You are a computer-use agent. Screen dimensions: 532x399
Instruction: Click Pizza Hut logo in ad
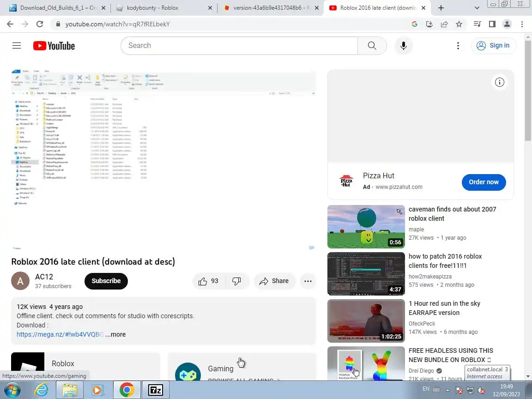346,181
